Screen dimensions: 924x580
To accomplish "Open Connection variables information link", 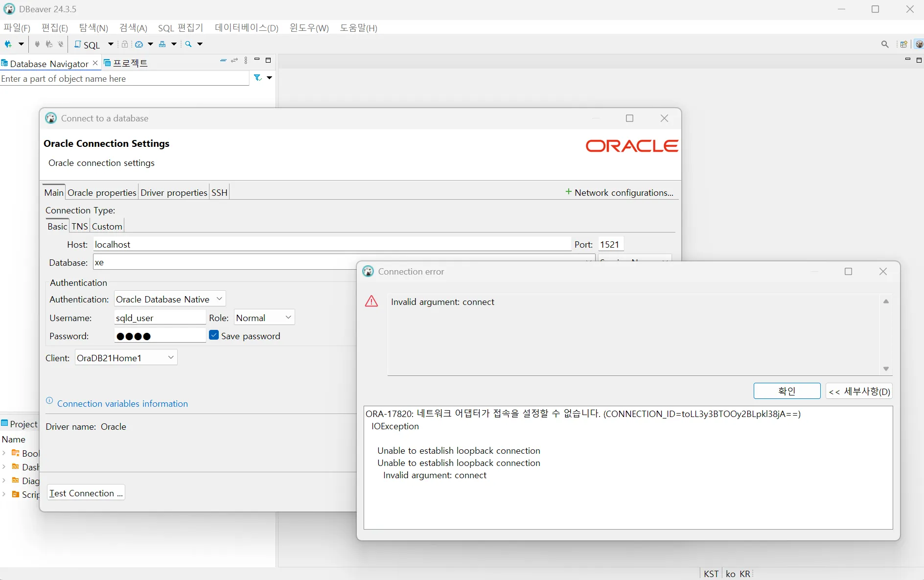I will click(x=122, y=403).
